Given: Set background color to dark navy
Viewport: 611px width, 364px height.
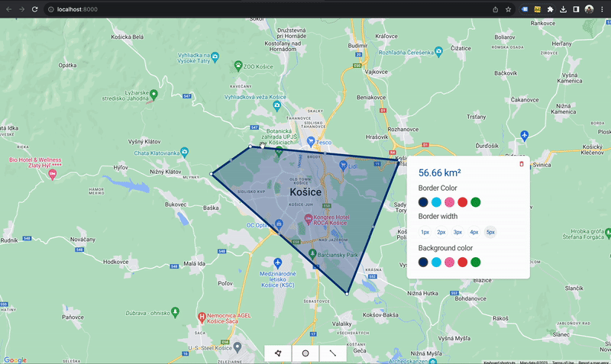Looking at the screenshot, I should coord(423,262).
